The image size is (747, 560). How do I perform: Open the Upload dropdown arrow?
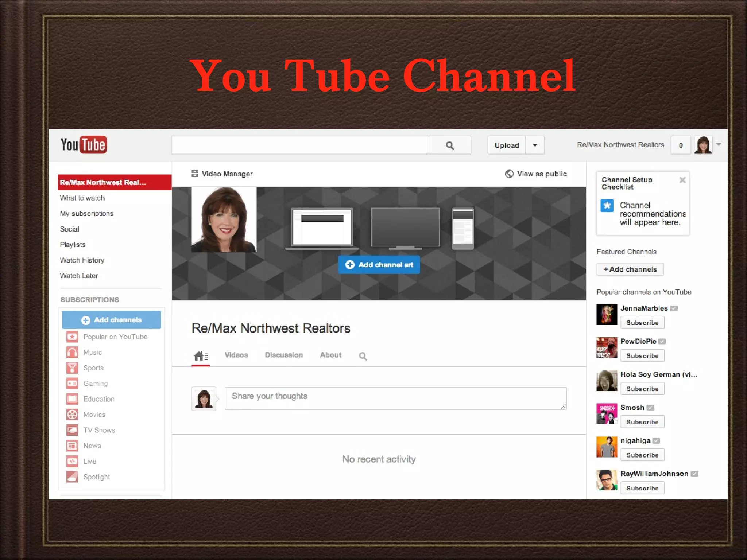point(535,145)
